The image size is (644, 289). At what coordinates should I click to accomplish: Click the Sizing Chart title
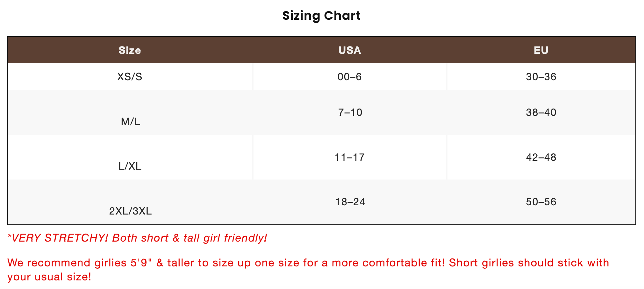[x=321, y=16]
